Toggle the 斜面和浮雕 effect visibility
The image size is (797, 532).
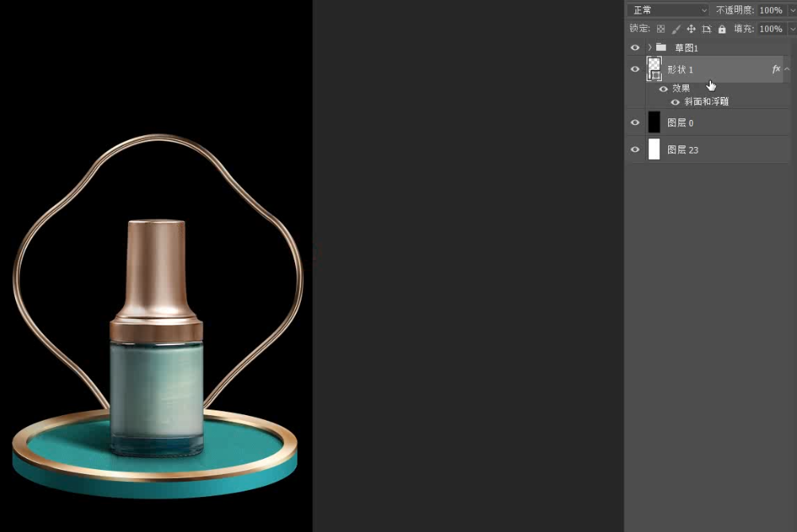675,102
